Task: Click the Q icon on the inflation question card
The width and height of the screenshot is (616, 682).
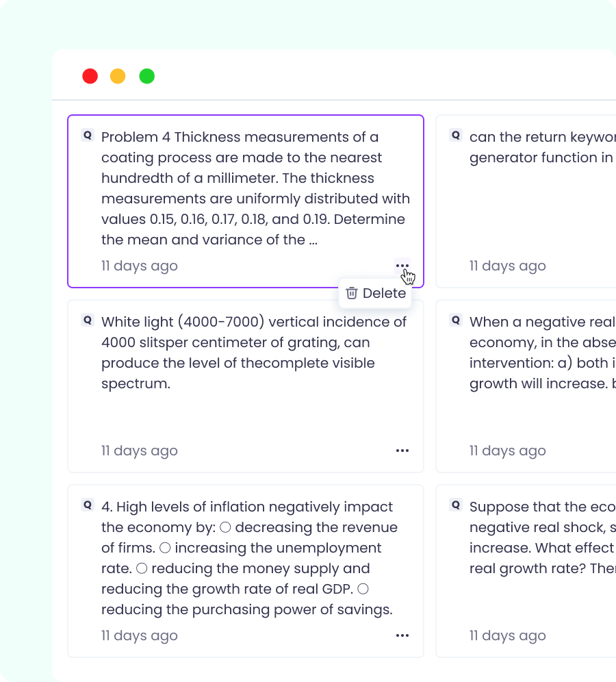Action: coord(87,505)
